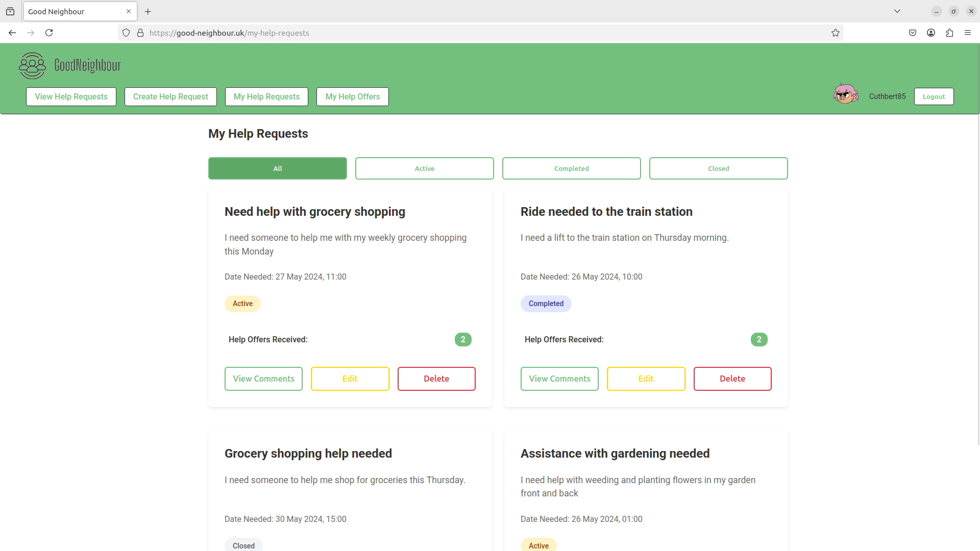
Task: Click the green help offers badge on grocery shopping
Action: click(463, 339)
